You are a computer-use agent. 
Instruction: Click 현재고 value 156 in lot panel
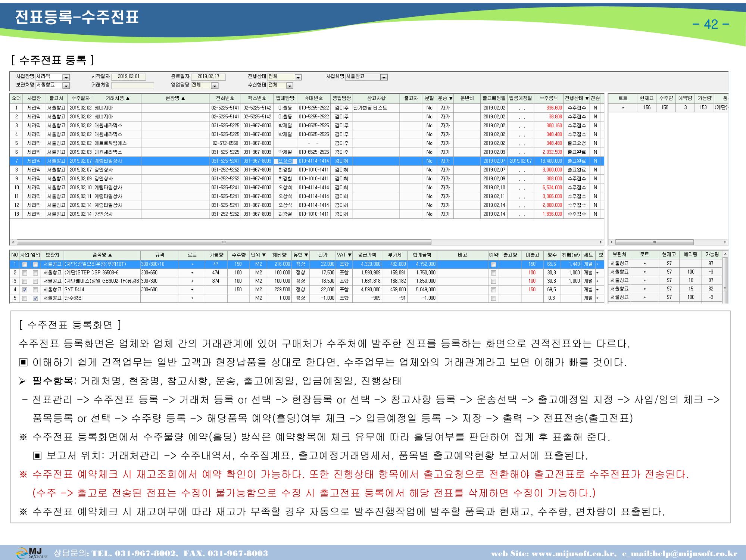[647, 108]
